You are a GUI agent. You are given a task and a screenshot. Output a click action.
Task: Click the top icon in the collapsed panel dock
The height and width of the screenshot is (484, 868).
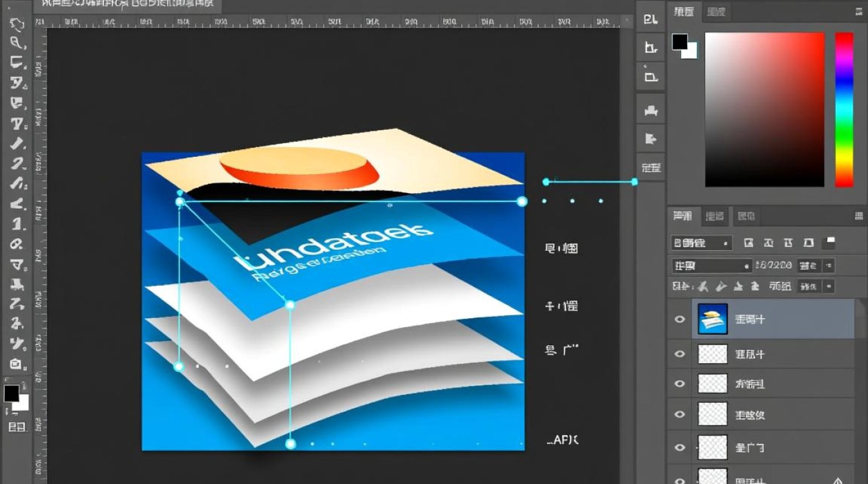[650, 19]
